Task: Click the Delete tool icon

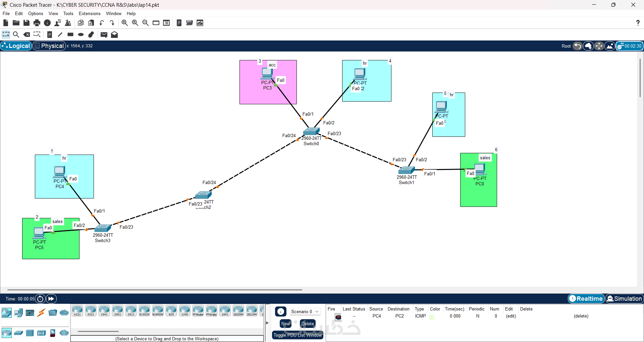Action: click(26, 35)
